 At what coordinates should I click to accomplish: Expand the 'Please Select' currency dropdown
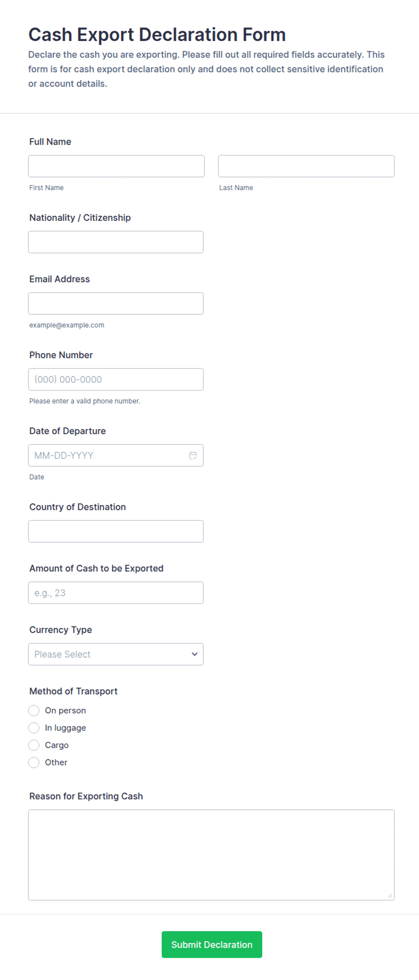[116, 654]
